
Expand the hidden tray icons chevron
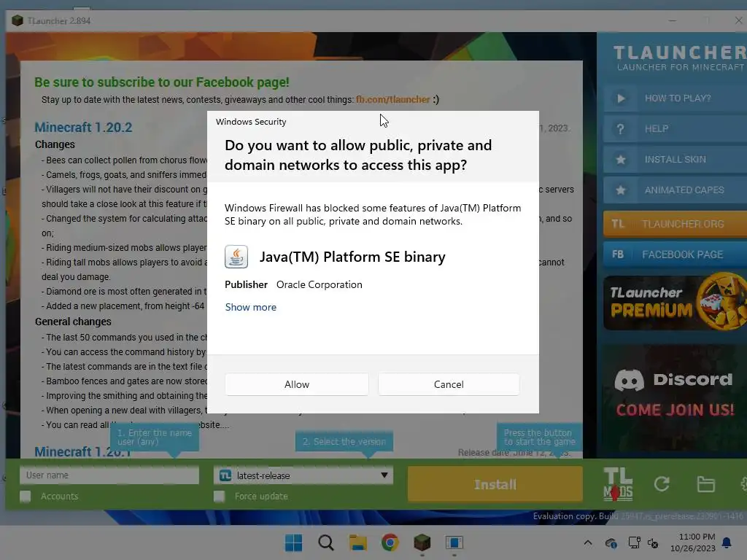pos(588,542)
